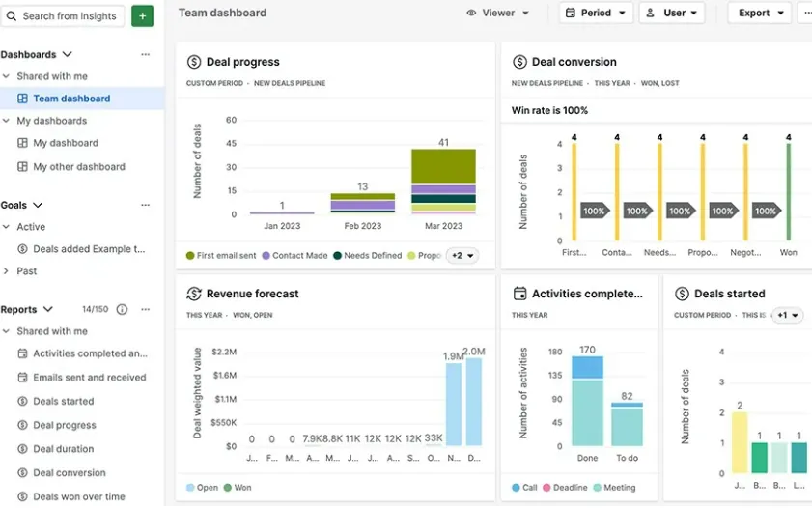Collapse the Active goals group
The height and width of the screenshot is (508, 812).
[6, 227]
